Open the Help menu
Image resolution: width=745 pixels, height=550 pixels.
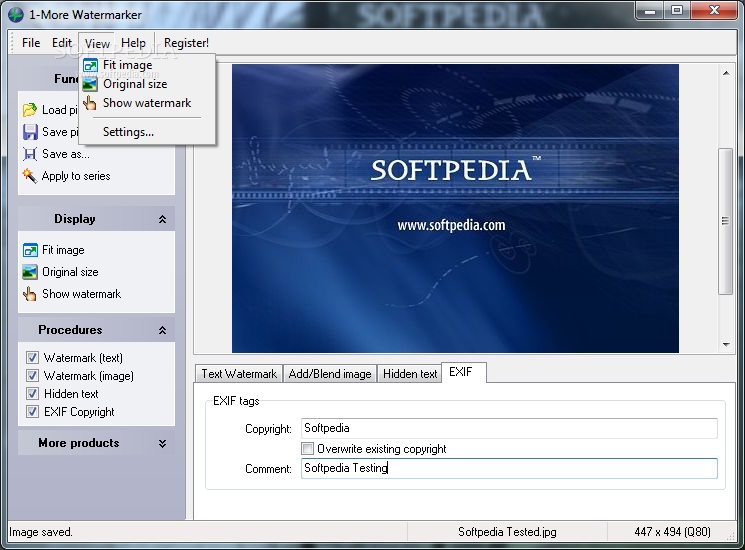pyautogui.click(x=134, y=43)
